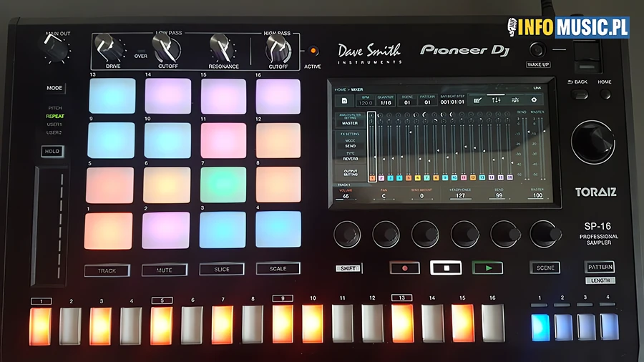Open the sequence edit view icon on screen
644x362 pixels.
(477, 99)
